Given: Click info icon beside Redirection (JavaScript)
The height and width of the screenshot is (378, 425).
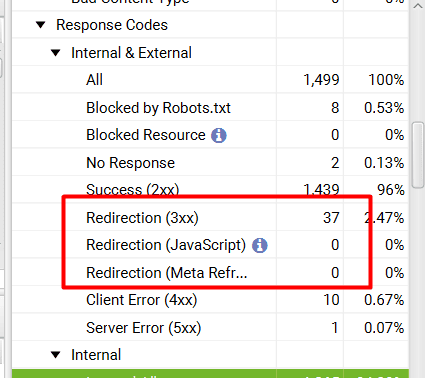Looking at the screenshot, I should point(260,246).
